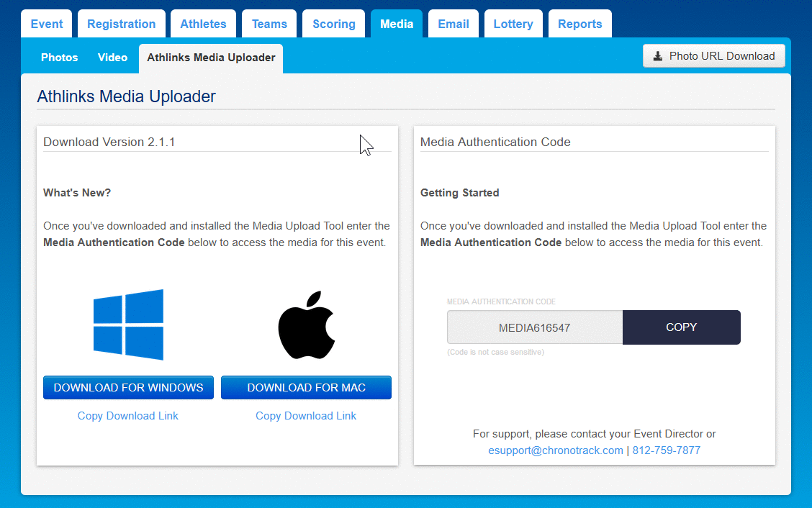Click the MEDIA616547 code field
812x508 pixels.
click(535, 327)
